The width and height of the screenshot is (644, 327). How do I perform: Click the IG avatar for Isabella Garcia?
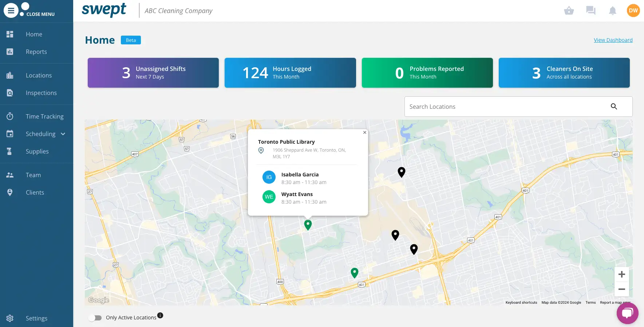click(269, 177)
